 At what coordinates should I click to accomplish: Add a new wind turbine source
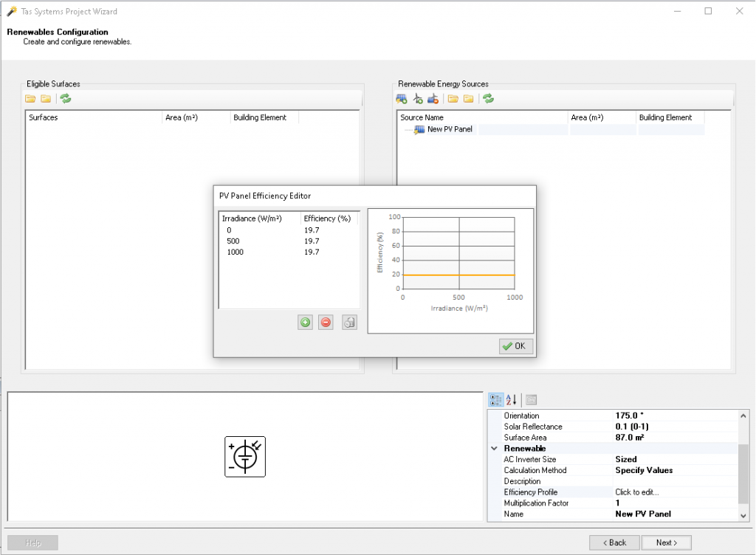click(417, 99)
